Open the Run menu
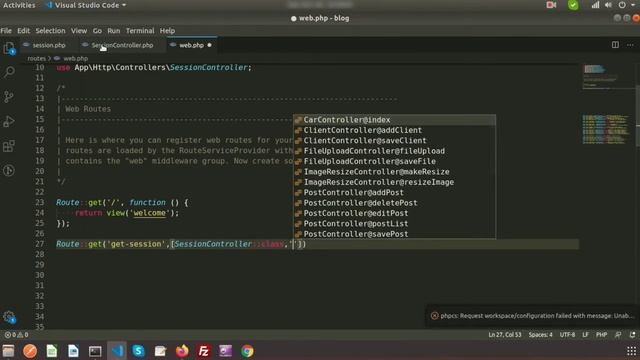Viewport: 640px width, 360px height. tap(113, 31)
